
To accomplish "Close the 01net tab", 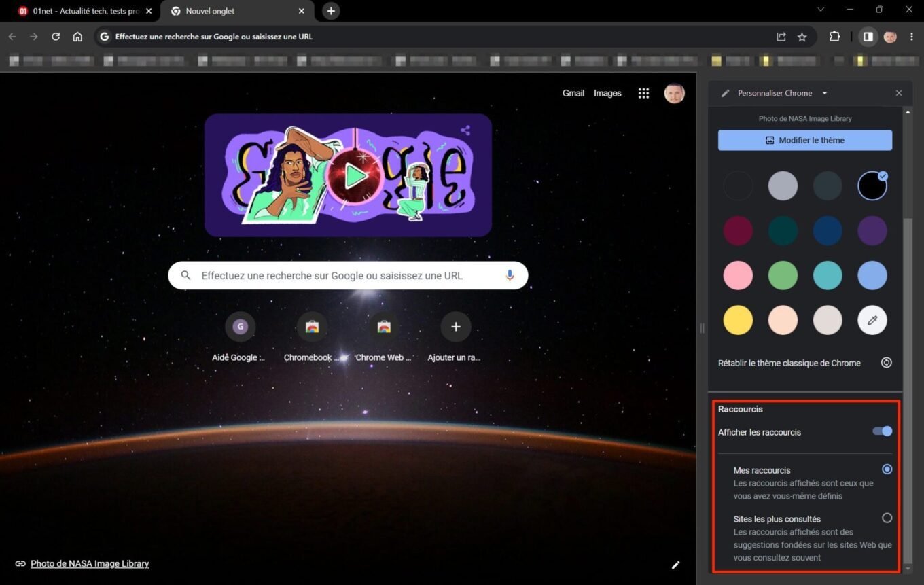I will (149, 11).
